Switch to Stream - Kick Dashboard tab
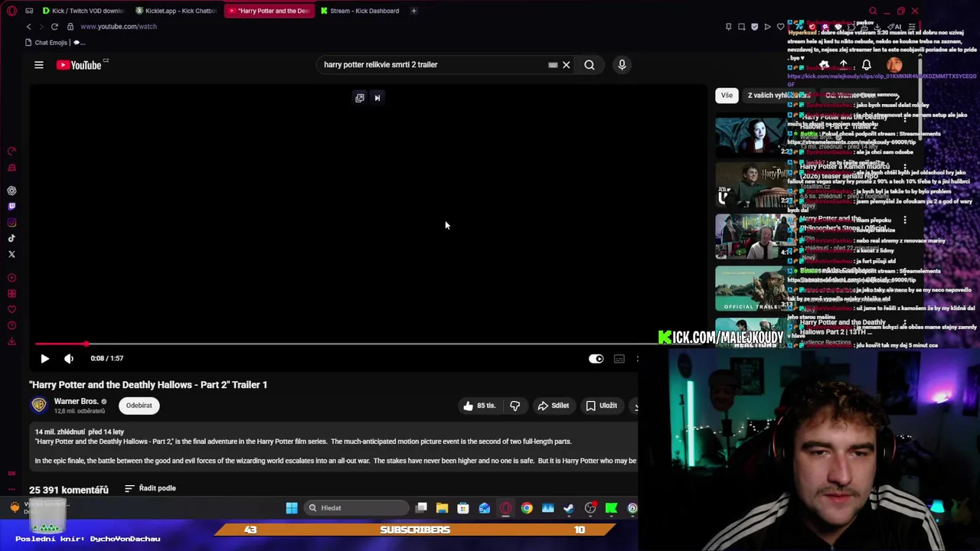This screenshot has width=980, height=551. pos(360,11)
